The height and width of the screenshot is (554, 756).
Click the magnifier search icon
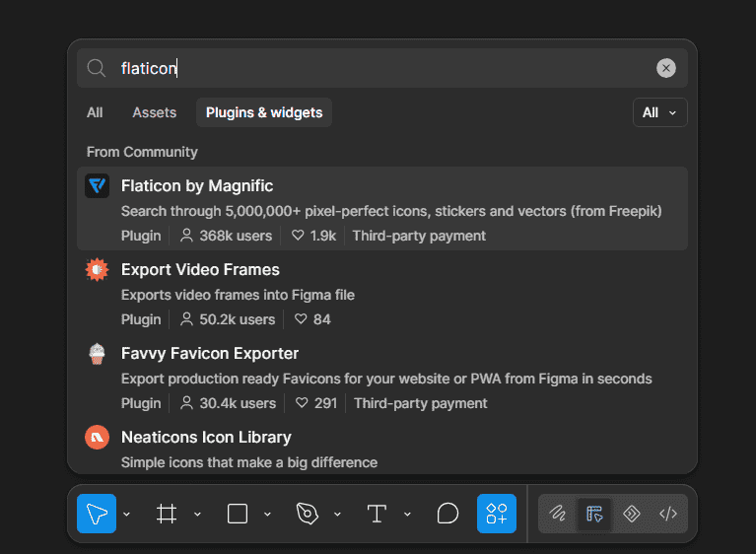click(x=97, y=68)
